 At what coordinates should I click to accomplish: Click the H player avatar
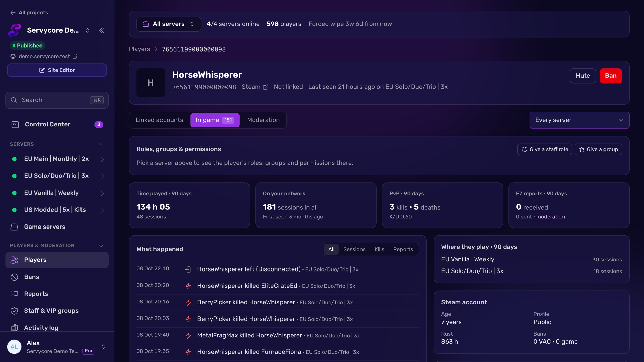click(x=151, y=83)
